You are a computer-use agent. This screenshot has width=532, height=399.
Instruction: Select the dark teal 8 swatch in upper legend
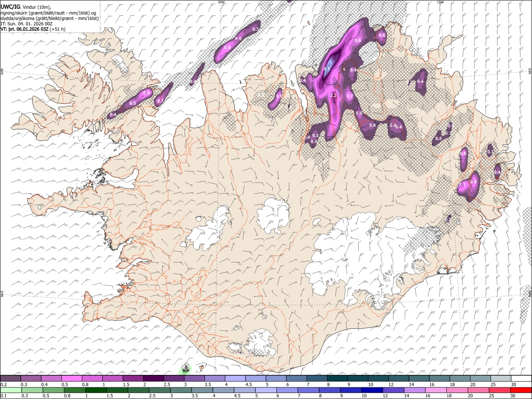click(x=337, y=378)
